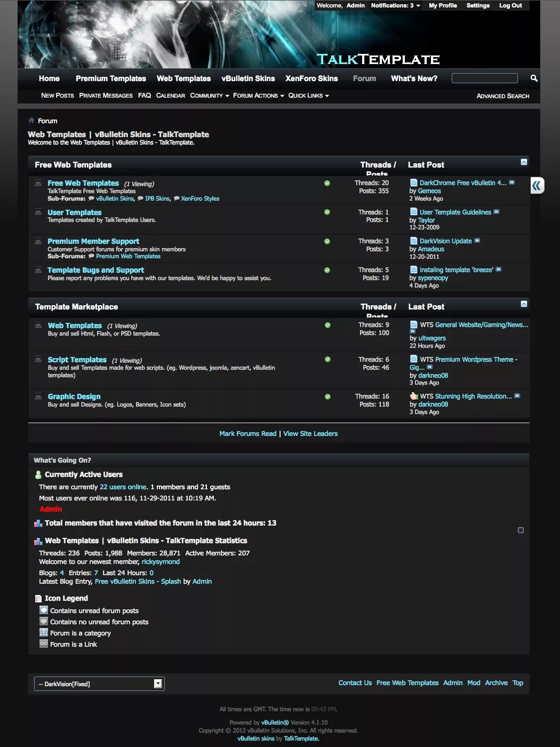Open the Premium Templates tab

click(x=111, y=78)
